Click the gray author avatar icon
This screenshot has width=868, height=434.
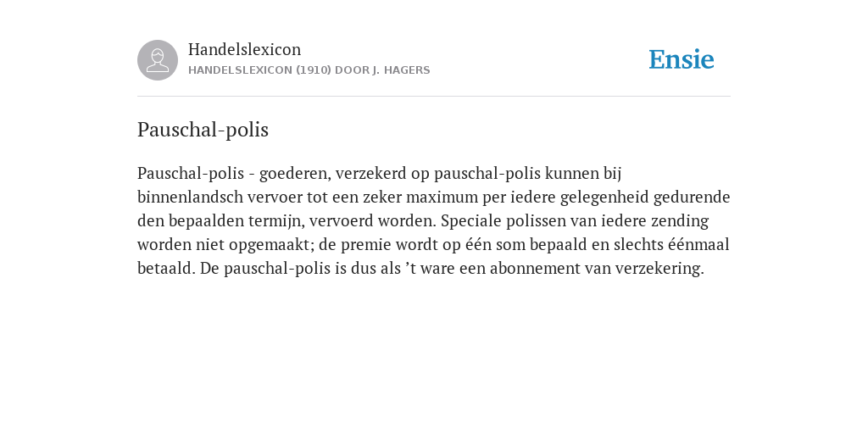click(x=158, y=60)
